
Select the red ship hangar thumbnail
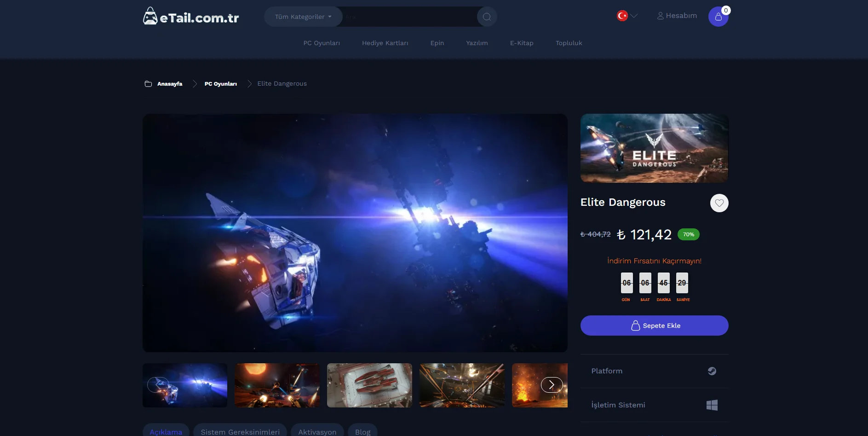tap(370, 385)
